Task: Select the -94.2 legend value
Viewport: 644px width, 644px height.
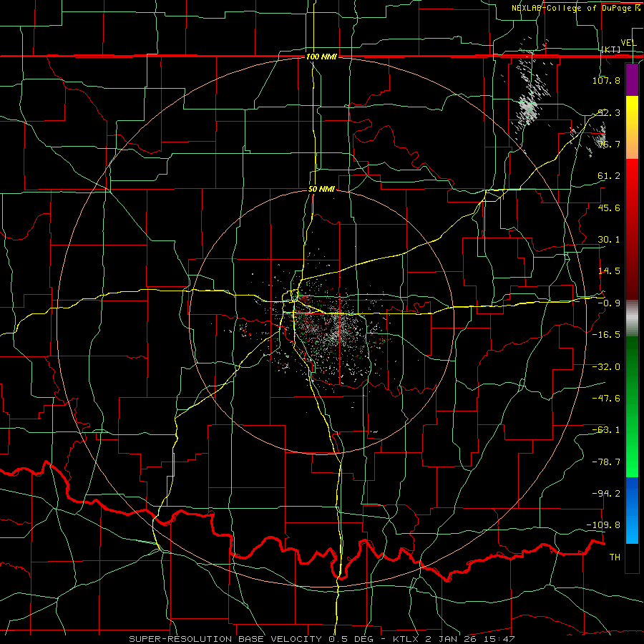Action: (606, 494)
